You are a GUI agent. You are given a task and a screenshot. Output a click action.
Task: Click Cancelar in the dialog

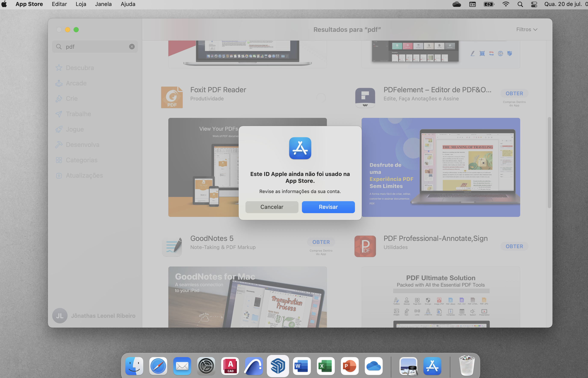click(272, 207)
